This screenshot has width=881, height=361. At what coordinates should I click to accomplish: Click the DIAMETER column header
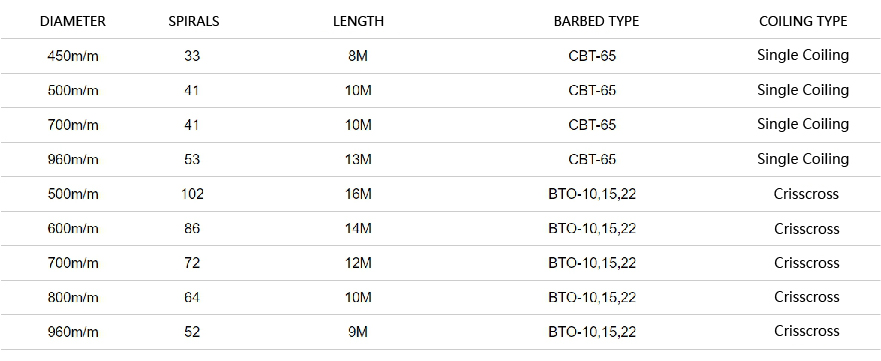point(72,21)
